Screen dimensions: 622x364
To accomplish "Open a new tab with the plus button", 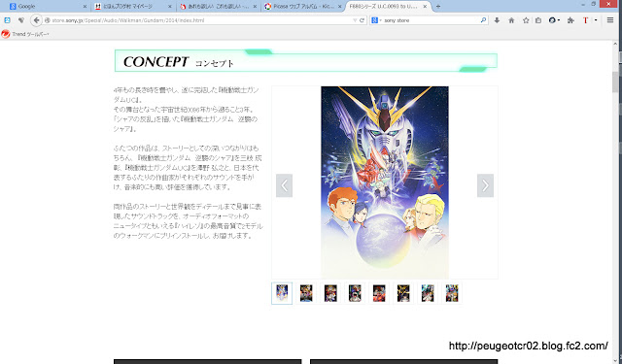I will click(438, 7).
